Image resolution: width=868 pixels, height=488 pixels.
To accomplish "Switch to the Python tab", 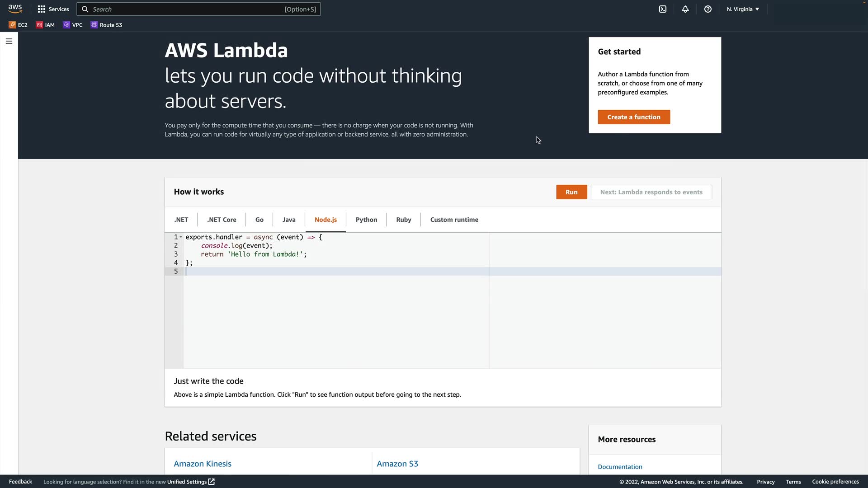I will [366, 220].
